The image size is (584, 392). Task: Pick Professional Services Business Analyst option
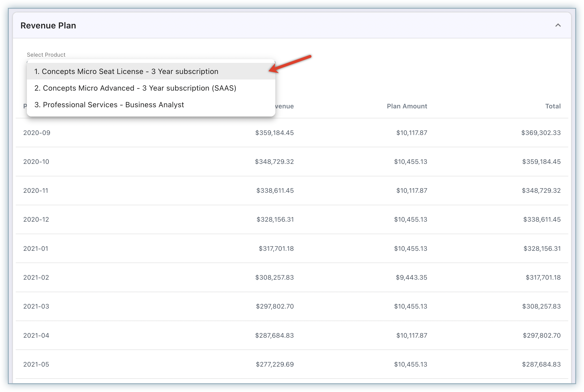(x=109, y=105)
